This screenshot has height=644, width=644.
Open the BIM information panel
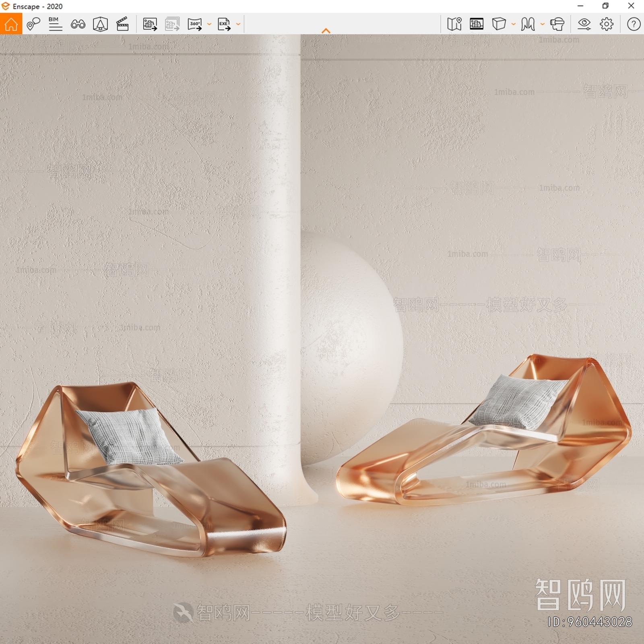55,24
